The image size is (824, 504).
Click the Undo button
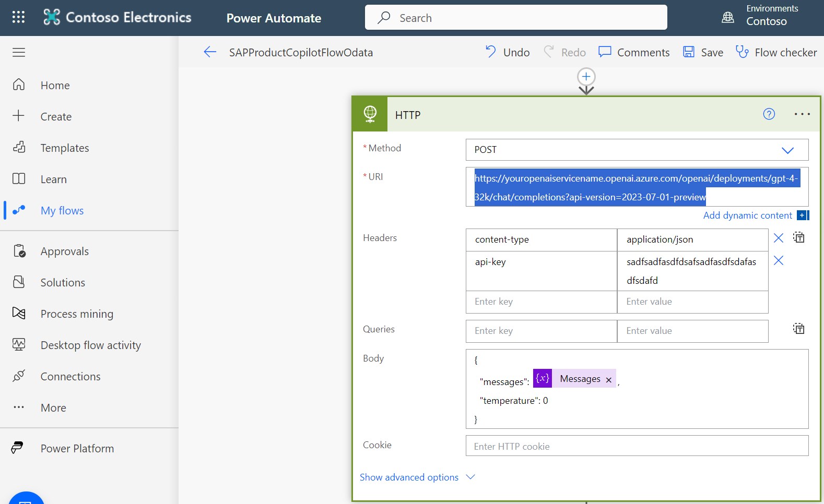pyautogui.click(x=507, y=52)
